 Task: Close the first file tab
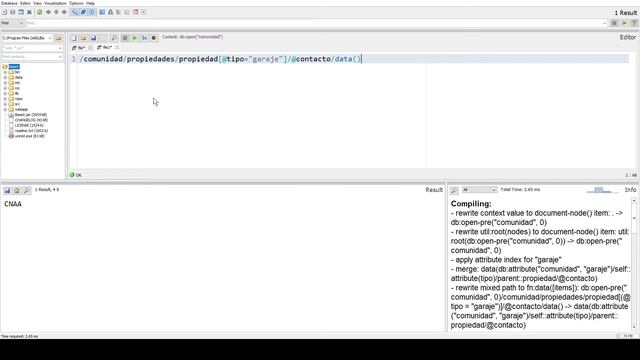pos(90,48)
